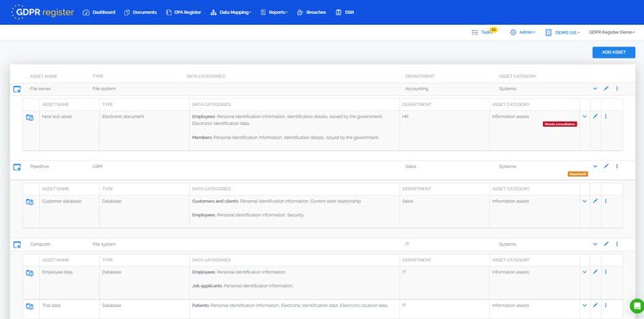Screen dimensions: 644x319
Task: Click the Employee data folder icon
Action: 29,272
